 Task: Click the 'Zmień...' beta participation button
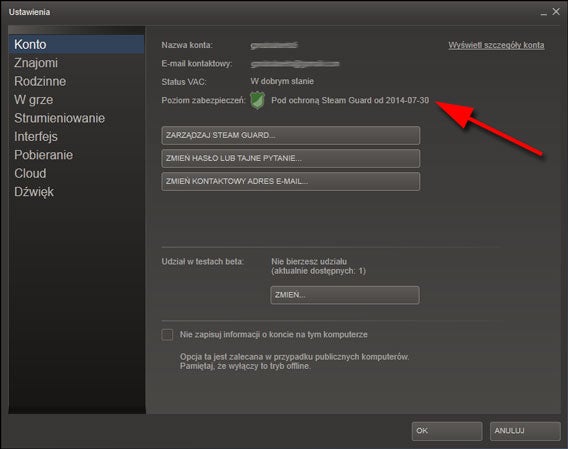click(x=345, y=295)
